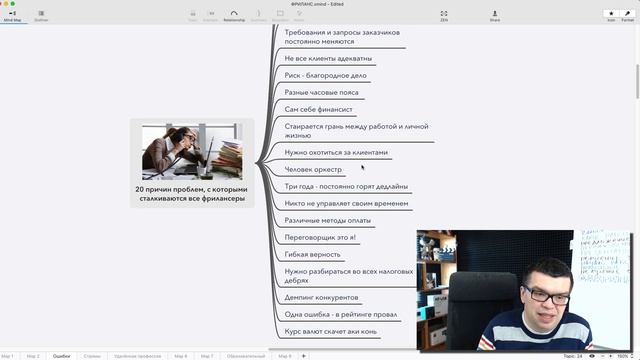
Task: Select topic 'Переговорщик это я!'
Action: click(x=320, y=237)
